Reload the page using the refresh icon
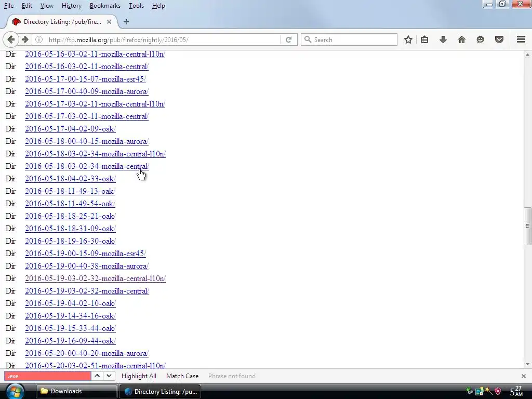Viewport: 532px width, 399px height. coord(289,39)
